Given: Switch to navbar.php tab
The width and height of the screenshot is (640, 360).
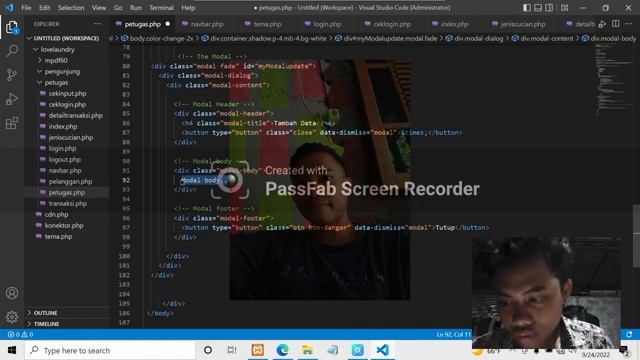Looking at the screenshot, I should pos(207,24).
